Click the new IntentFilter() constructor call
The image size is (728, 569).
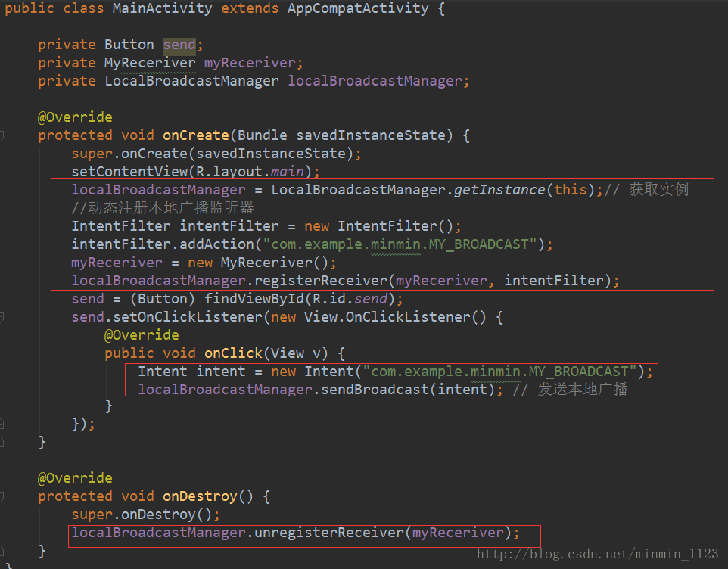379,226
